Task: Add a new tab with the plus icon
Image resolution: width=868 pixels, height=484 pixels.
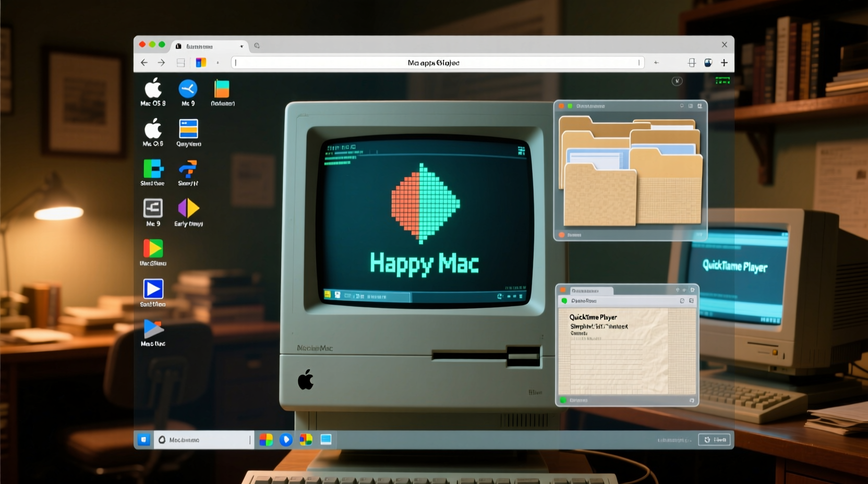Action: coord(724,63)
